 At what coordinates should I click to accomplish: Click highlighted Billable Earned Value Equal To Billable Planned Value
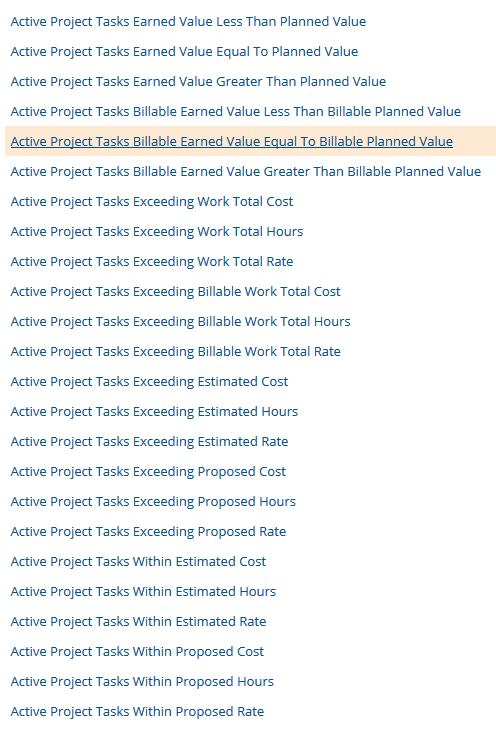[231, 142]
